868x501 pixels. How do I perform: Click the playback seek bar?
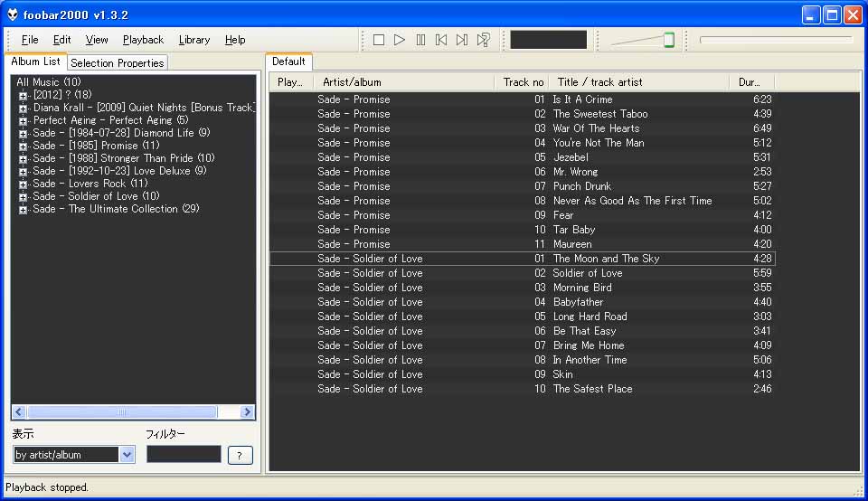click(776, 40)
